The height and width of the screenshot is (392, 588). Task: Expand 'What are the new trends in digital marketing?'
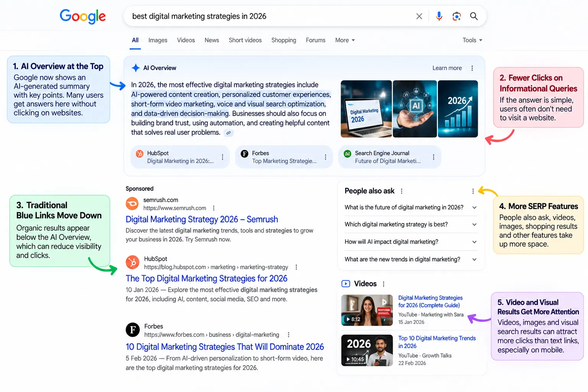pos(411,260)
